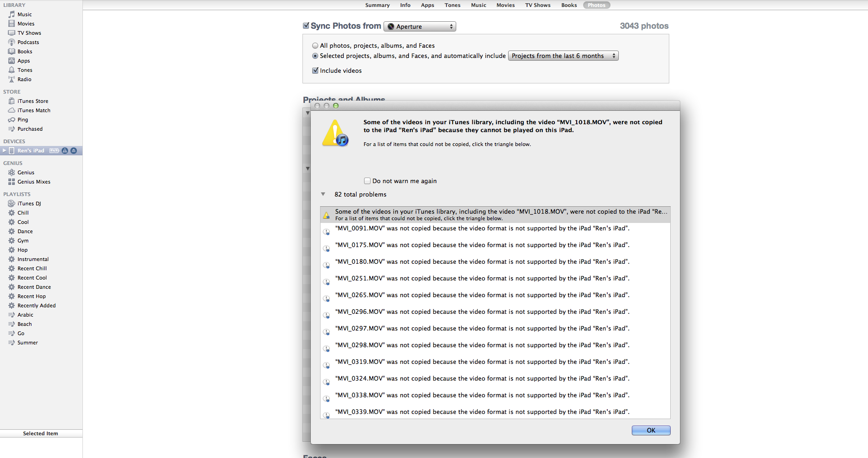Open Genius Mixes in the sidebar
The width and height of the screenshot is (868, 458).
pos(34,182)
